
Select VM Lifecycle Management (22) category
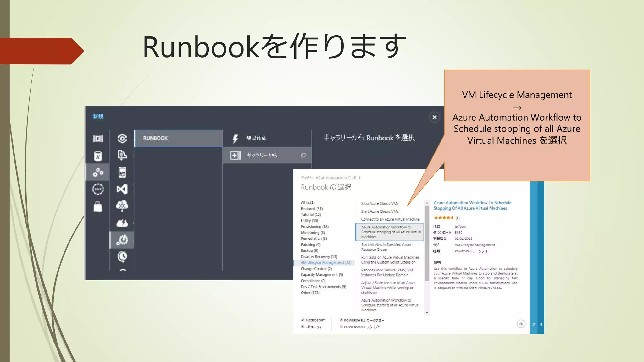click(x=326, y=263)
